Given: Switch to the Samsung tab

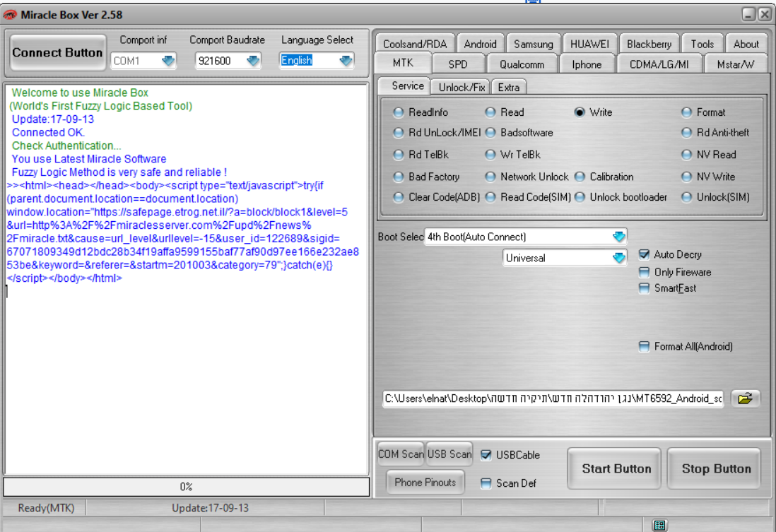Looking at the screenshot, I should (x=533, y=44).
